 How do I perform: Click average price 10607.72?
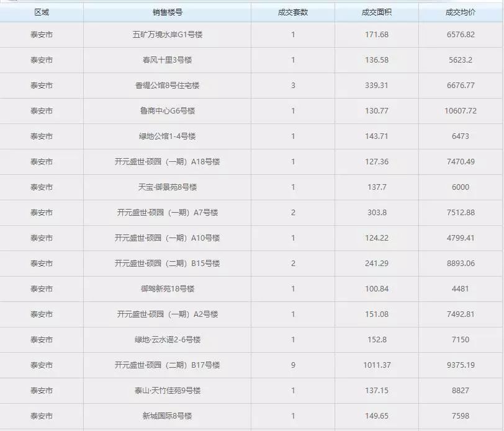pyautogui.click(x=461, y=111)
